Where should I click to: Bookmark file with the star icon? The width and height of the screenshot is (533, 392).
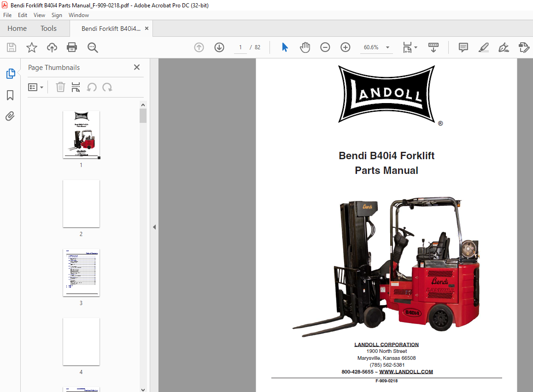(x=32, y=47)
